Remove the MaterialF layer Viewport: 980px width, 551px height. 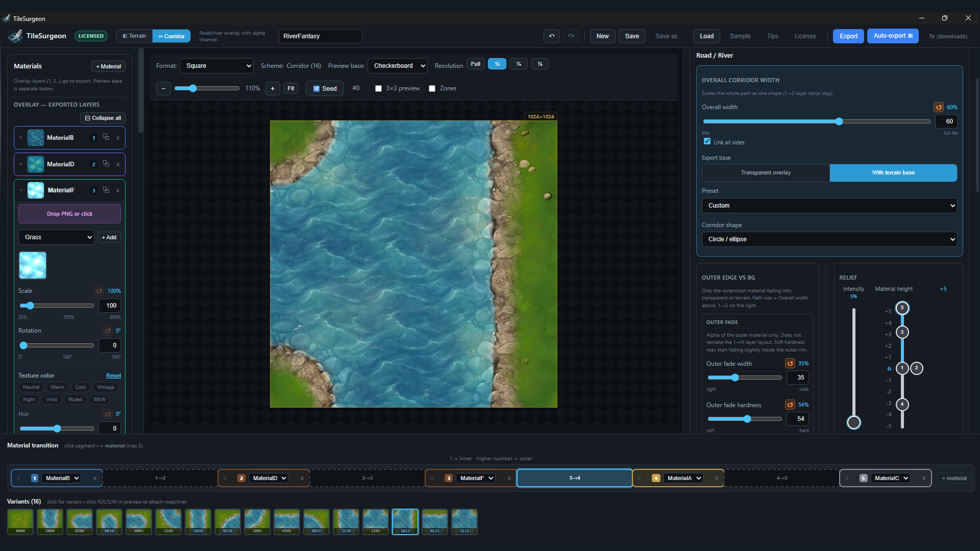pyautogui.click(x=118, y=190)
